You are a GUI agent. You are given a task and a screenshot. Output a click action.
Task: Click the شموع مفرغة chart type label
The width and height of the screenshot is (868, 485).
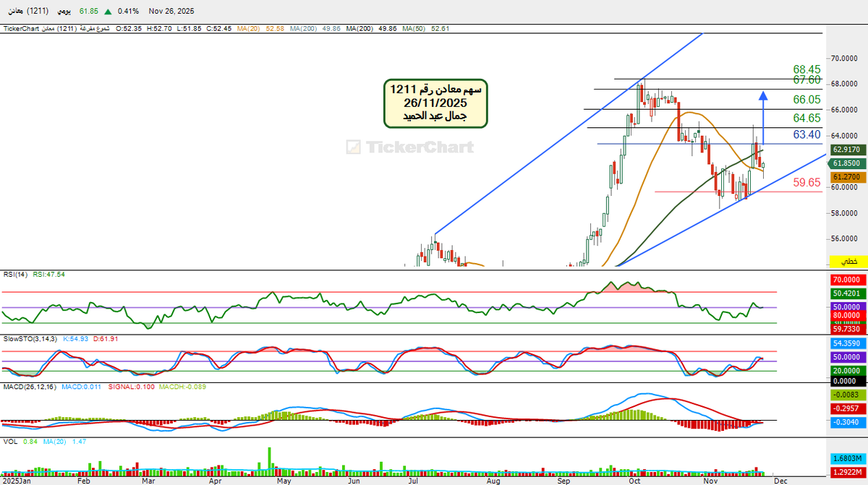pyautogui.click(x=94, y=29)
